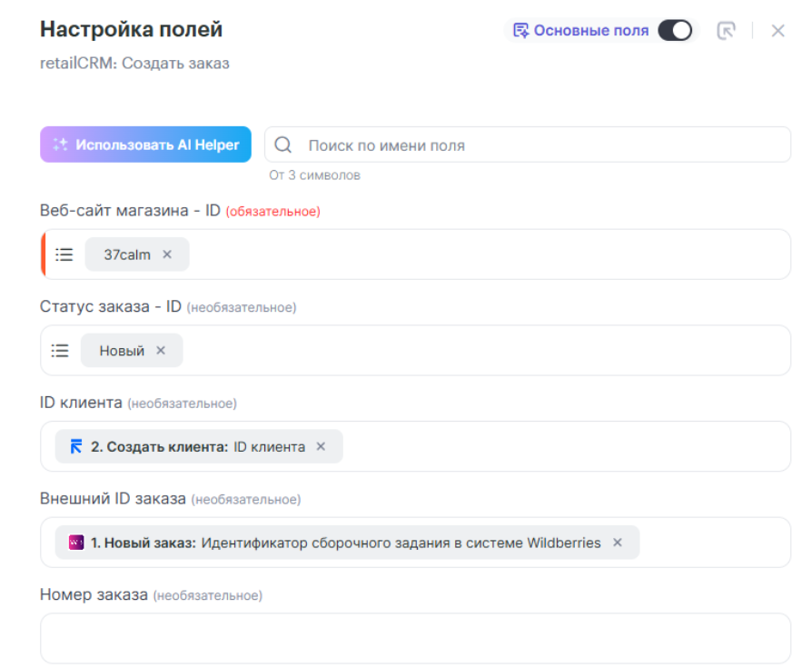Open list icon in Статус заказа field
Screen dimensions: 812x668
(60, 351)
